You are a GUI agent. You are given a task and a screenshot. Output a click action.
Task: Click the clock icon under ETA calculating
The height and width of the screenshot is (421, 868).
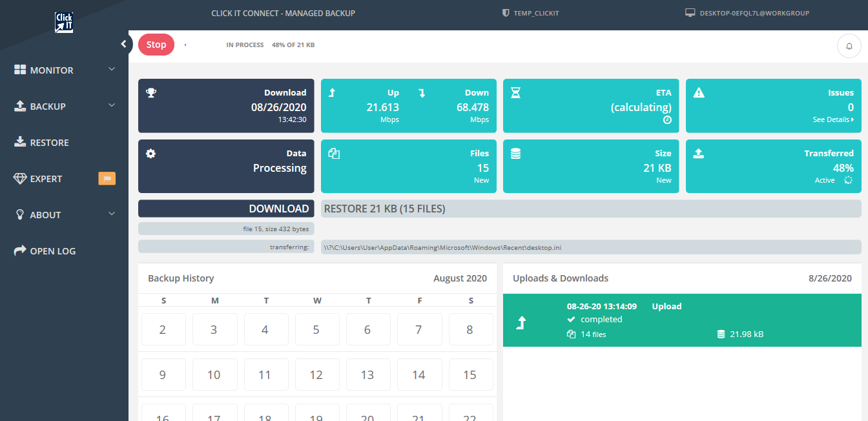pyautogui.click(x=668, y=120)
